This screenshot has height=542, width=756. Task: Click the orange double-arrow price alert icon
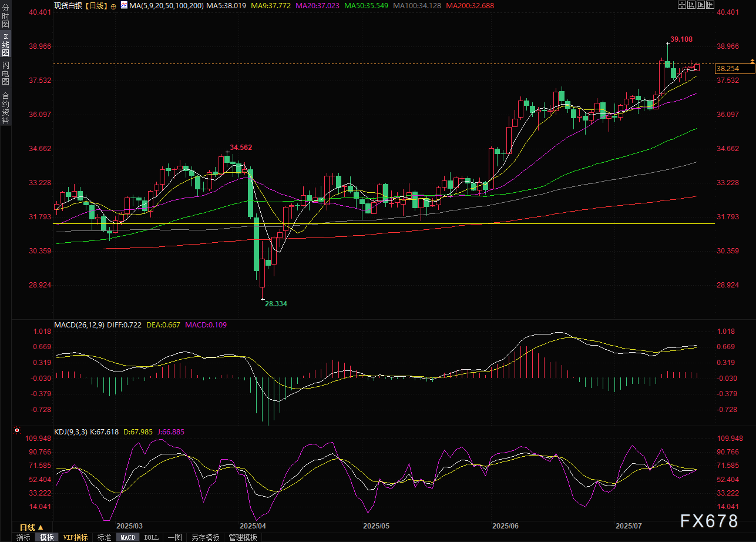[751, 61]
